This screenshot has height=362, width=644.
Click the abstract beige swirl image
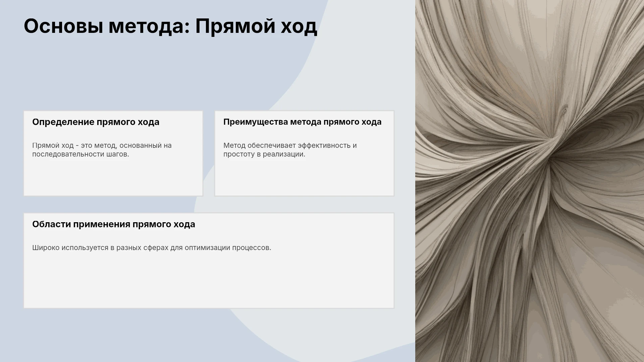click(x=529, y=181)
